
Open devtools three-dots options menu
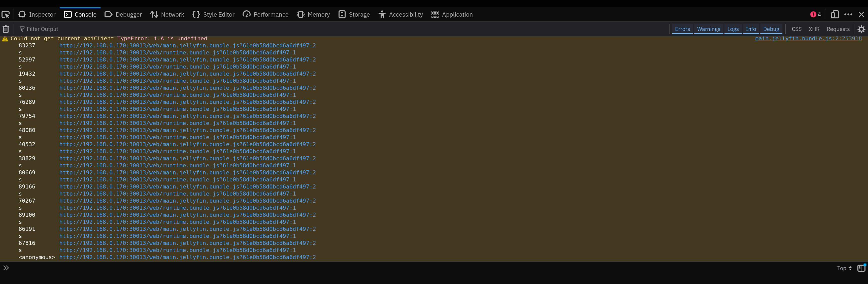point(848,15)
